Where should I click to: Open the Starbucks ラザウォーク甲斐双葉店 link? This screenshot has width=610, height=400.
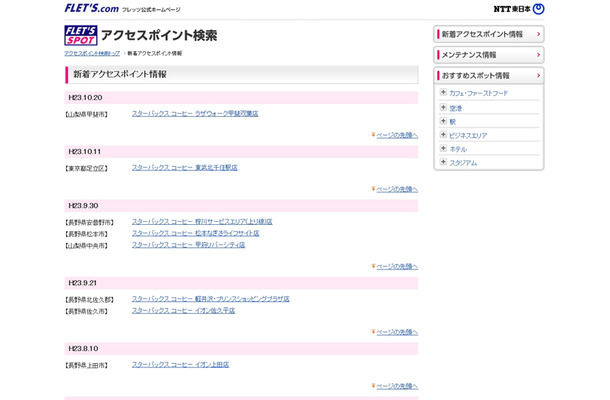(x=195, y=114)
